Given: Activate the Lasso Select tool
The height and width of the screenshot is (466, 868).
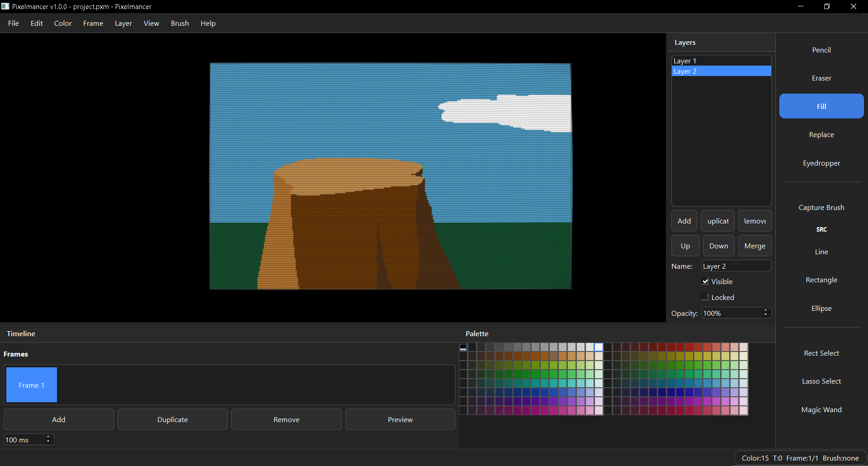Looking at the screenshot, I should (x=821, y=381).
